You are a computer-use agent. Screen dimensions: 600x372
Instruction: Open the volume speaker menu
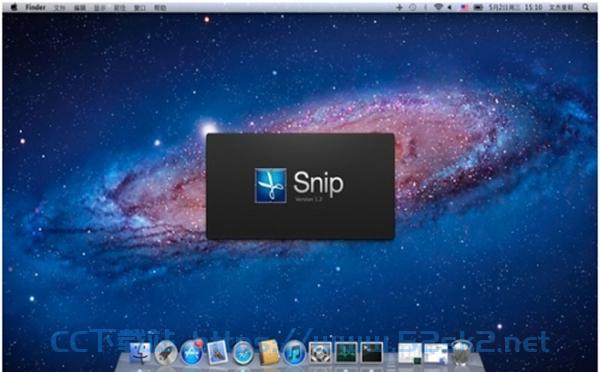click(450, 7)
